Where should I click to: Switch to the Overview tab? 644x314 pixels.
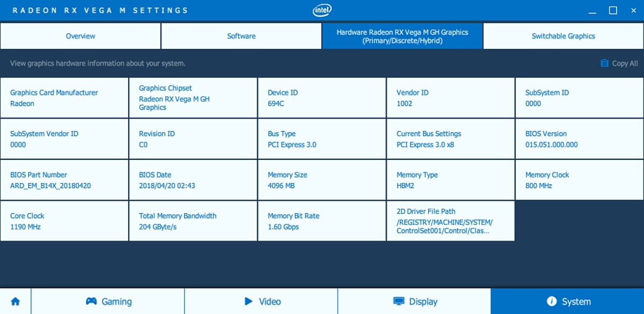[80, 36]
